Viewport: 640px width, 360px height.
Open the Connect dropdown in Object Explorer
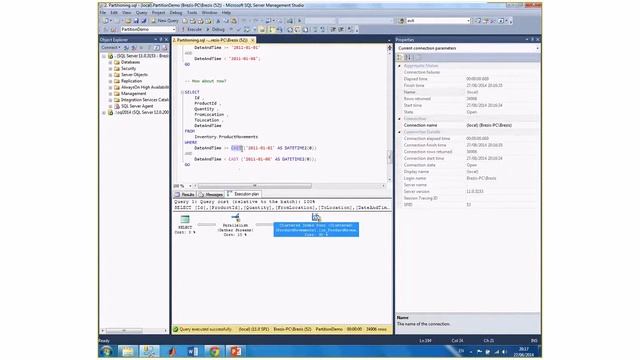pyautogui.click(x=111, y=48)
